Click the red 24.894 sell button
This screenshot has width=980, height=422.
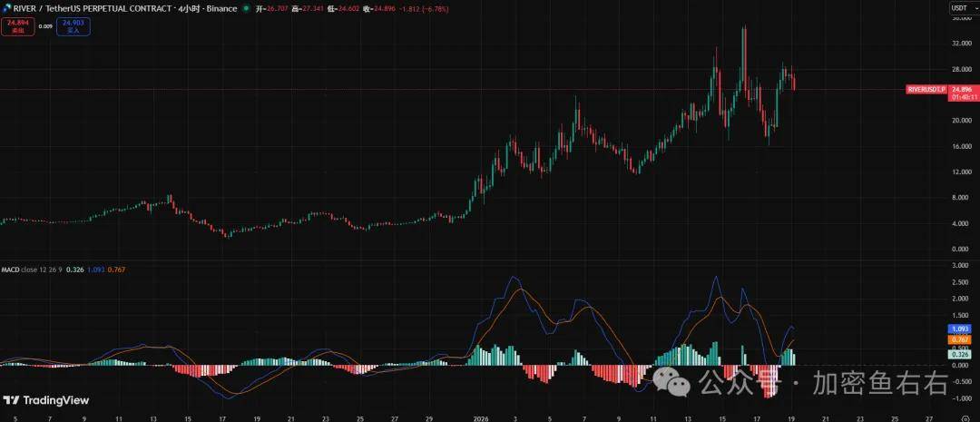point(15,27)
